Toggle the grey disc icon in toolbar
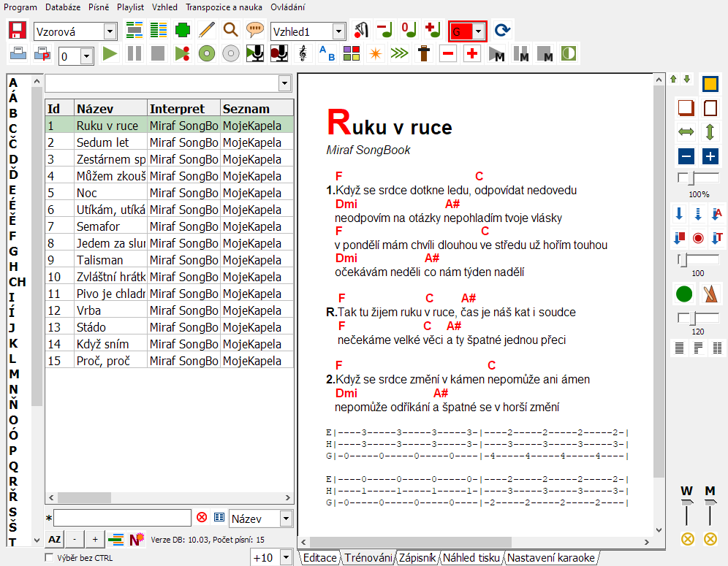 point(231,54)
